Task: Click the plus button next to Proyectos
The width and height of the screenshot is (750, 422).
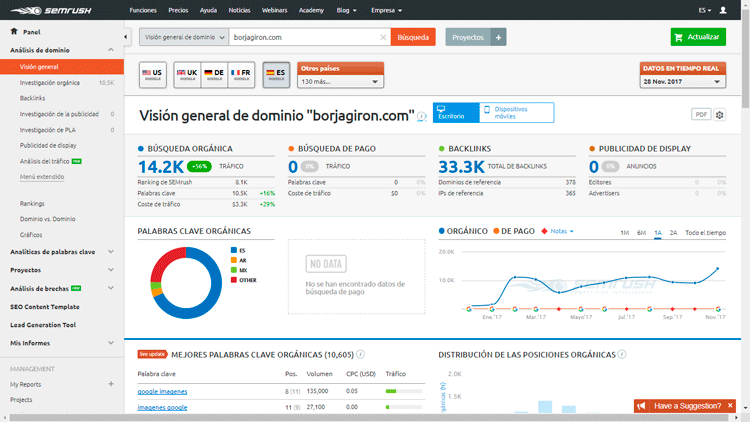Action: coord(498,37)
